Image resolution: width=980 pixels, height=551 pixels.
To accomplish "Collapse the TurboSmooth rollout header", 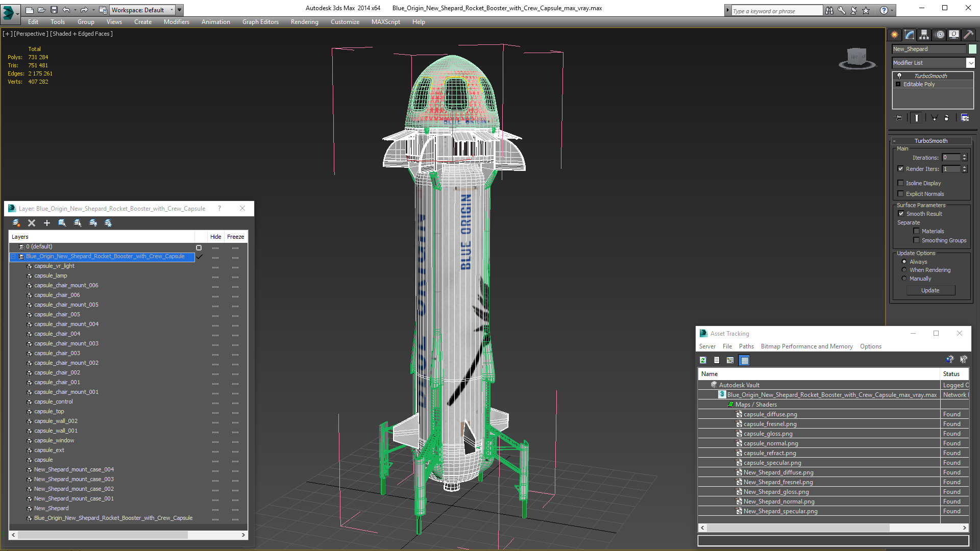I will (x=931, y=141).
